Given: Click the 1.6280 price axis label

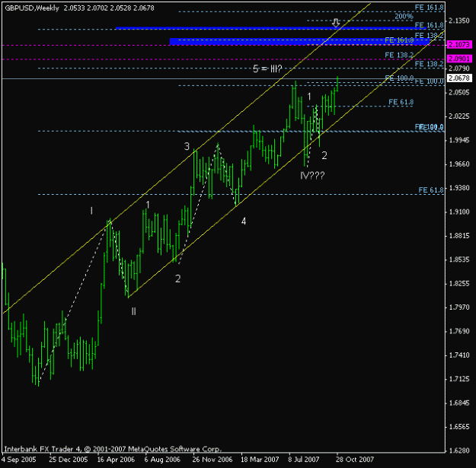Looking at the screenshot, I should [x=459, y=450].
